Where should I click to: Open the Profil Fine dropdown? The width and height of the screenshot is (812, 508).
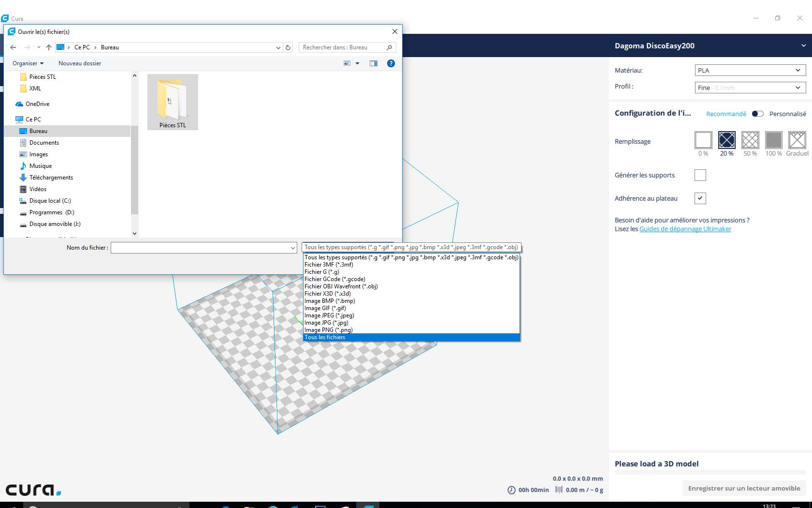tap(750, 88)
